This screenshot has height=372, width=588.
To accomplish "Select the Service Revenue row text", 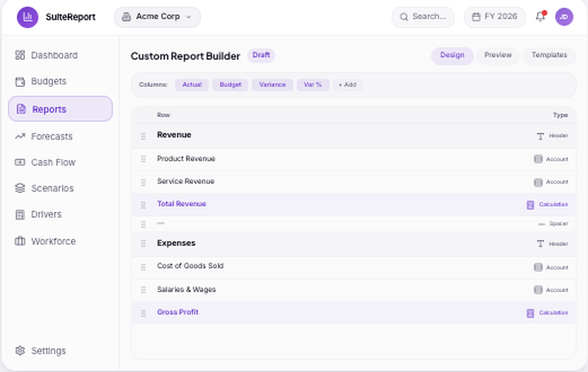I will 186,182.
